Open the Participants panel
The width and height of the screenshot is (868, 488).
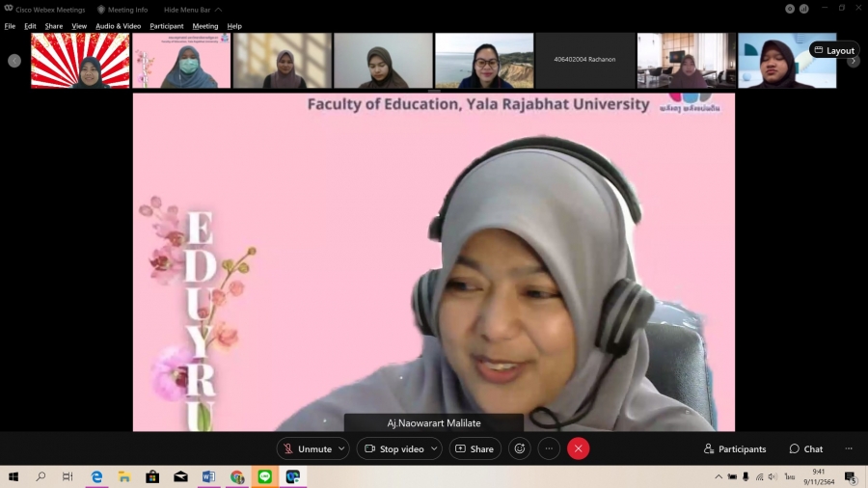pos(735,448)
